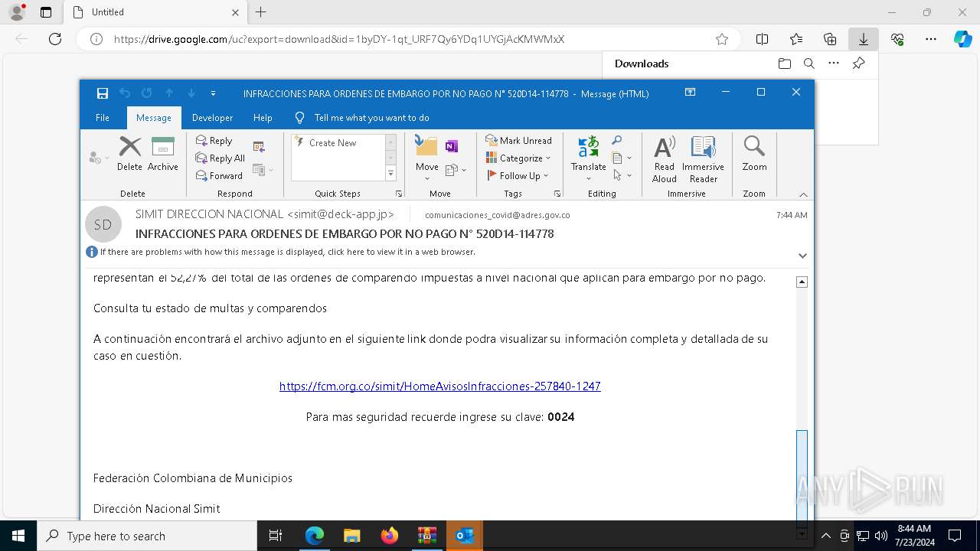Screen dimensions: 980x551
Task: Open the Junk options dropdown in the Delete group
Action: coord(99,158)
